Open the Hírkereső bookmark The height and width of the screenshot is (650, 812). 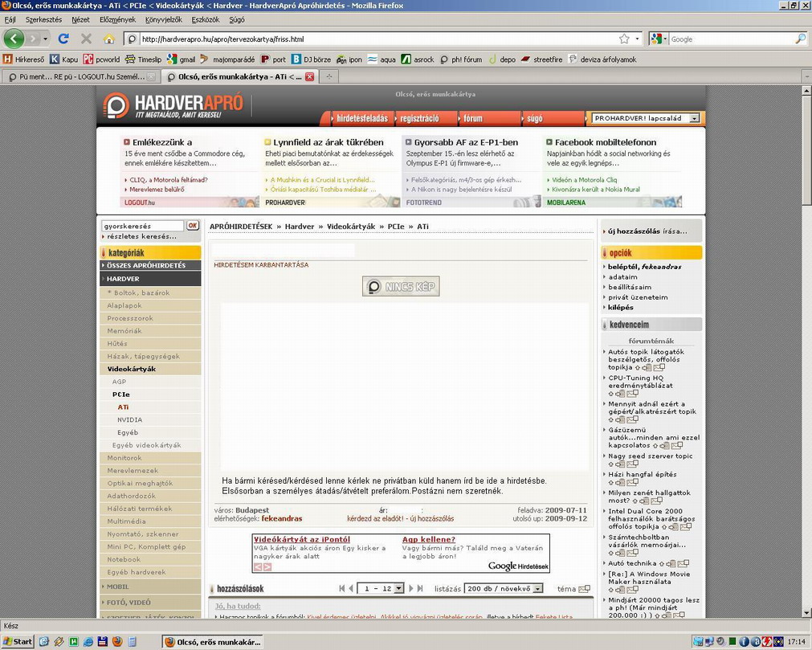coord(24,59)
